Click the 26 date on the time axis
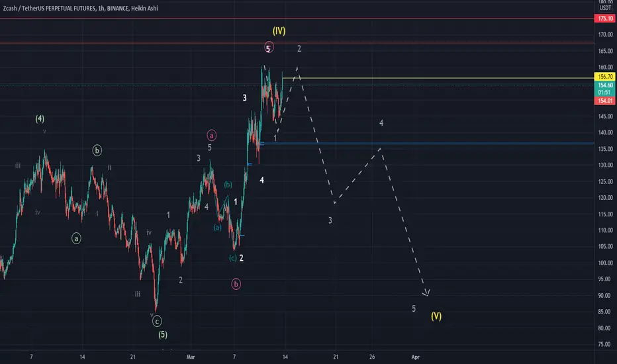Image resolution: width=617 pixels, height=364 pixels. [x=372, y=357]
